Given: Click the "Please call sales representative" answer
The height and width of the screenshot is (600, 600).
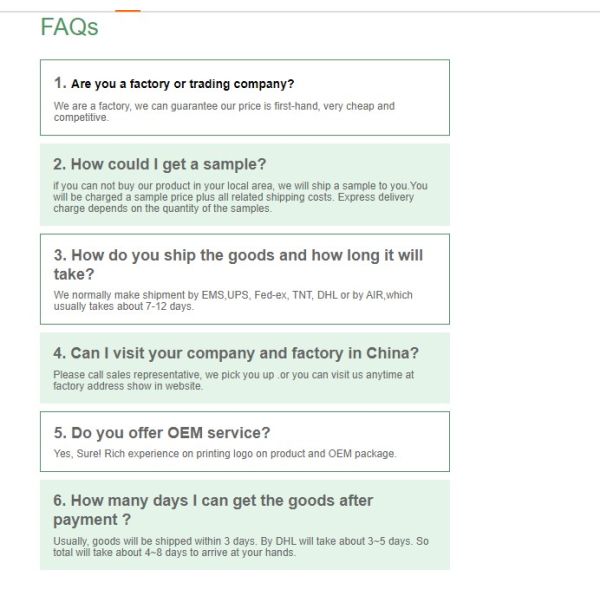Looking at the screenshot, I should click(233, 380).
